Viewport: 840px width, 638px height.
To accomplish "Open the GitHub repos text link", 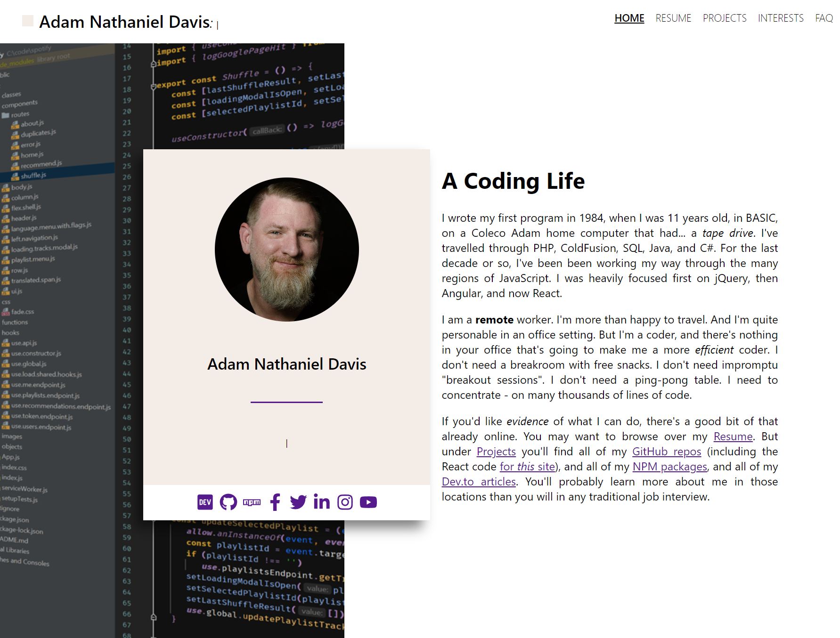I will pos(666,452).
